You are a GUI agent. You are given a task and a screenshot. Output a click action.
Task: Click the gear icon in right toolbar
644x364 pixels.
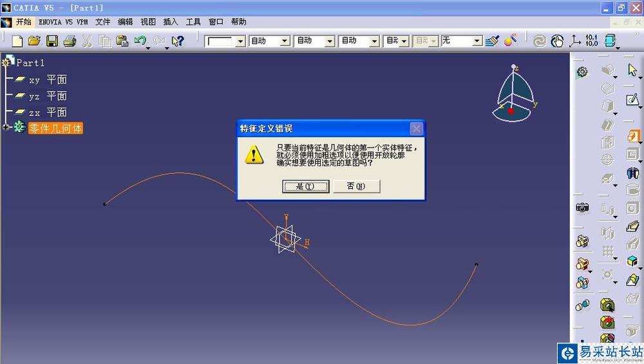point(582,72)
